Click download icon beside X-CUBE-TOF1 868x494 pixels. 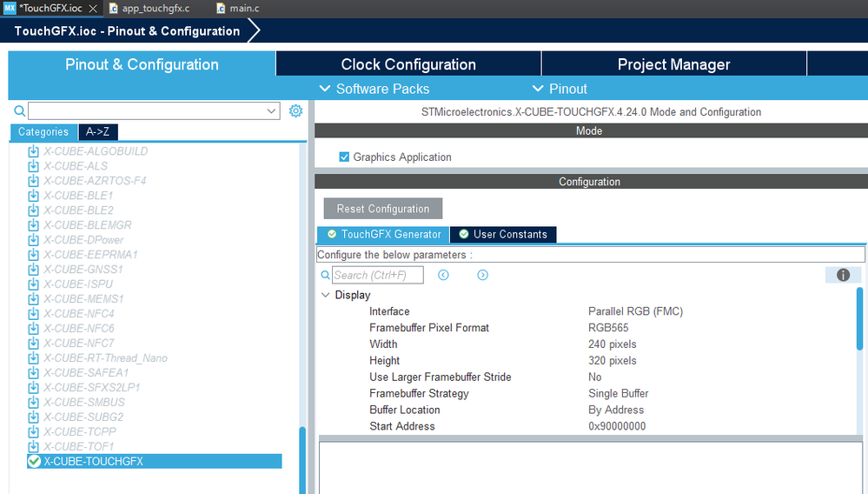pyautogui.click(x=33, y=446)
